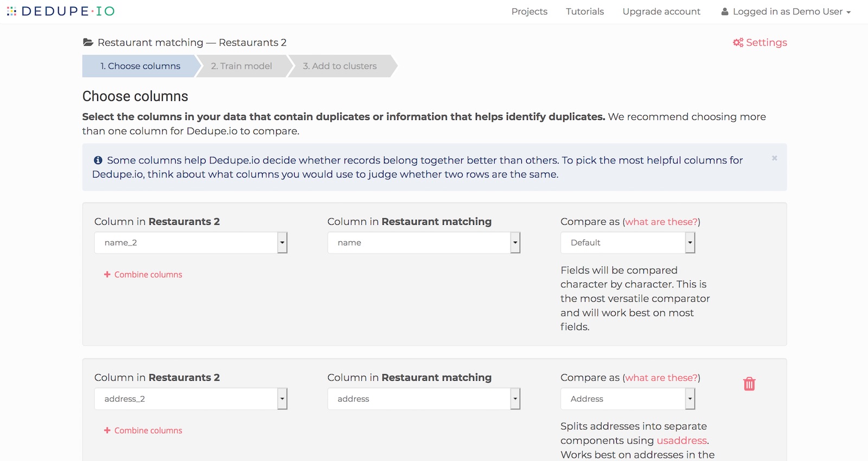Click the Settings link text

(x=766, y=42)
